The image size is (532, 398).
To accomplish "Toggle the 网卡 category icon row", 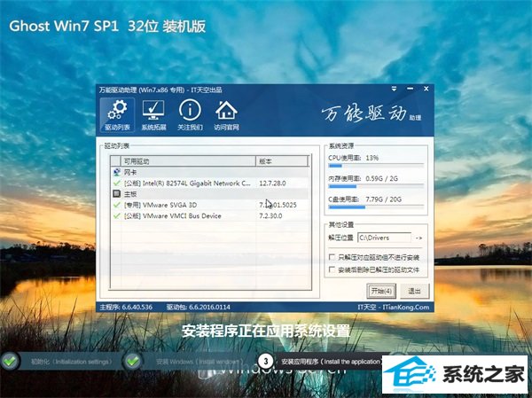I will coord(116,172).
